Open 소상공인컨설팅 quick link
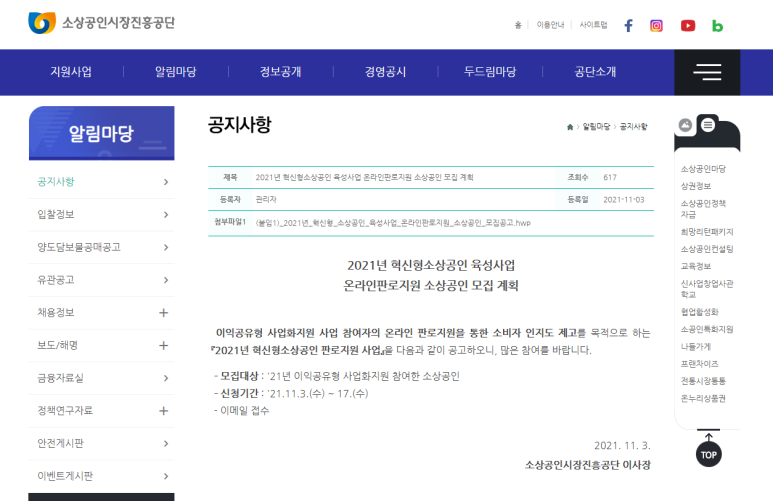The image size is (773, 501). click(x=707, y=249)
